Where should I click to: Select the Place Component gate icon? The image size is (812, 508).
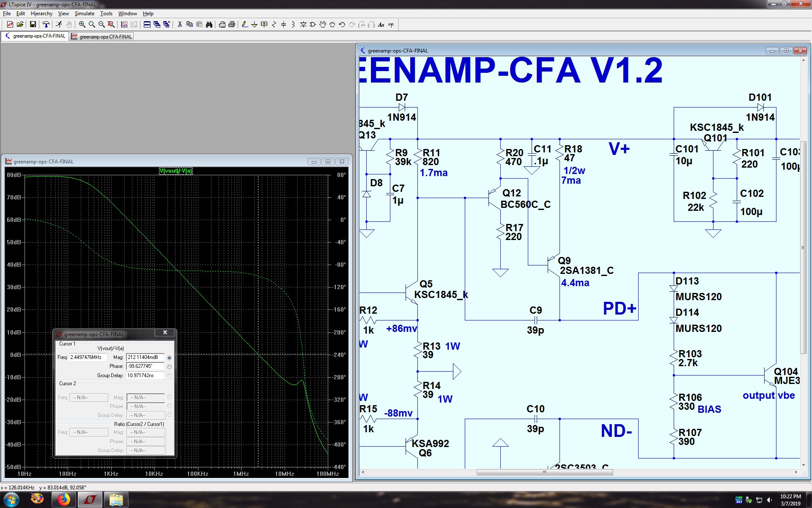point(313,25)
